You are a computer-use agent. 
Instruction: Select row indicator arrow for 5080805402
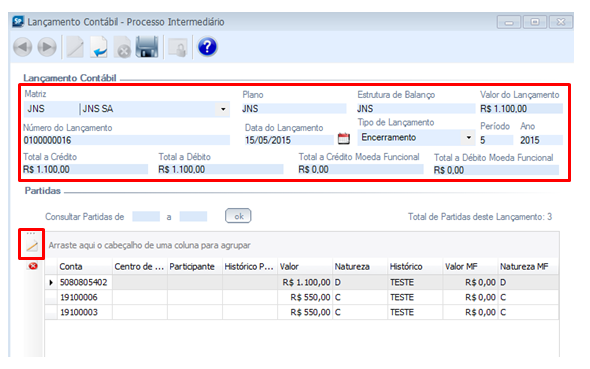tap(51, 282)
